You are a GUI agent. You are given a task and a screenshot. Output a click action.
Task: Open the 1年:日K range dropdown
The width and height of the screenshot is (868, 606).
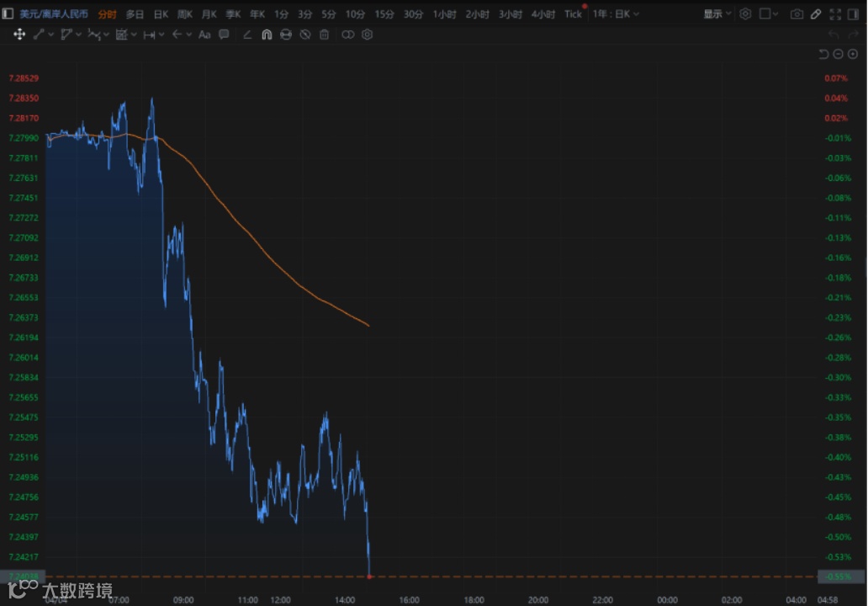(616, 13)
